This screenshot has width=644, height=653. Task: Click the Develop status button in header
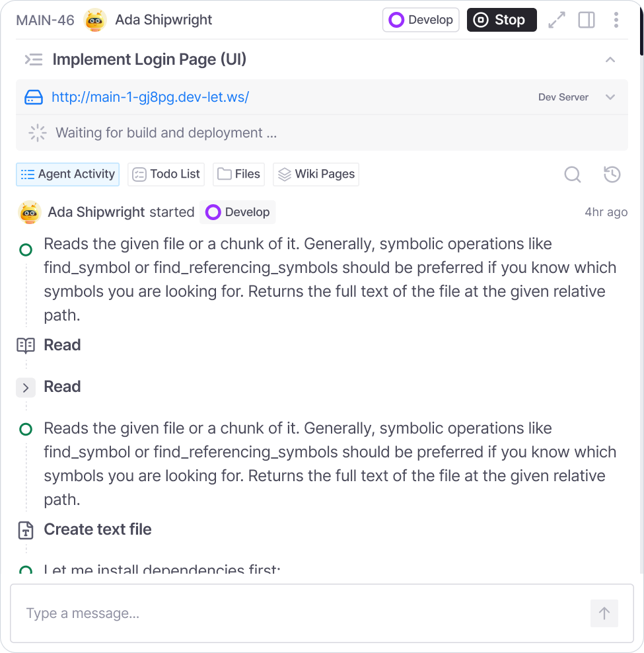[421, 20]
